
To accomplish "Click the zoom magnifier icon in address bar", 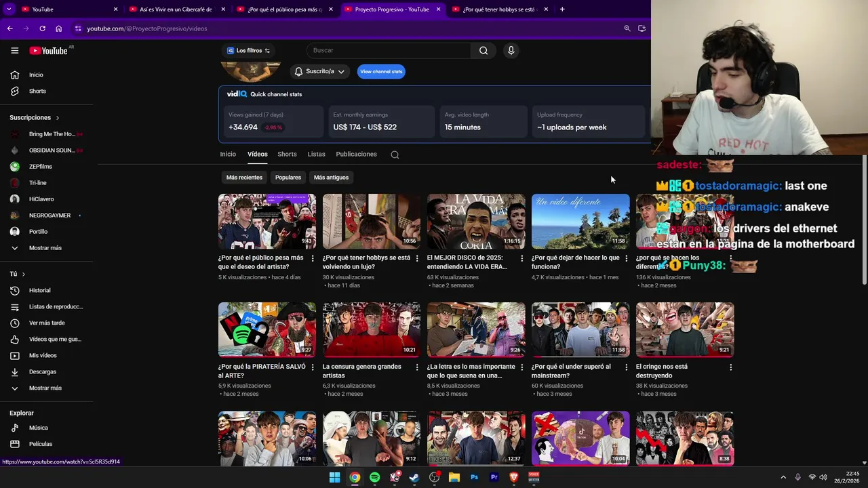I will click(627, 28).
